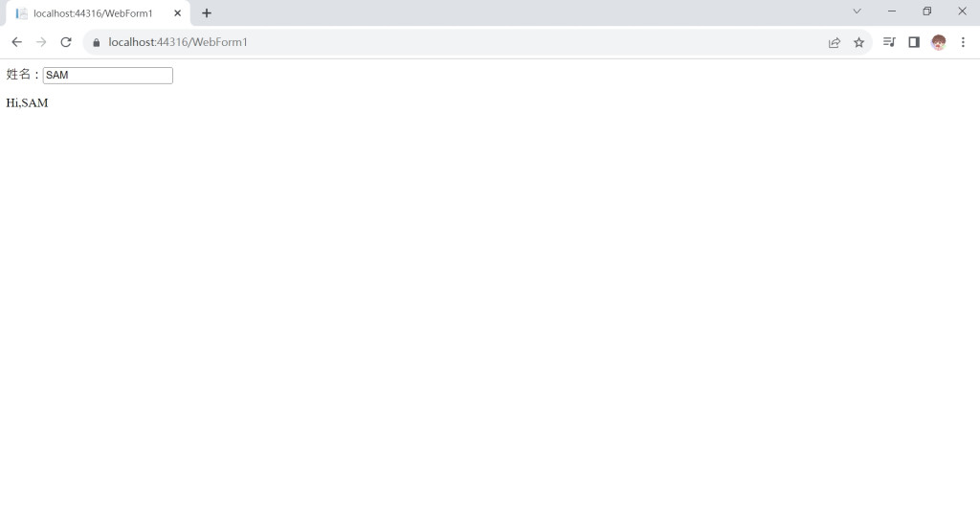Go back to the previous page
980x521 pixels.
coord(17,42)
